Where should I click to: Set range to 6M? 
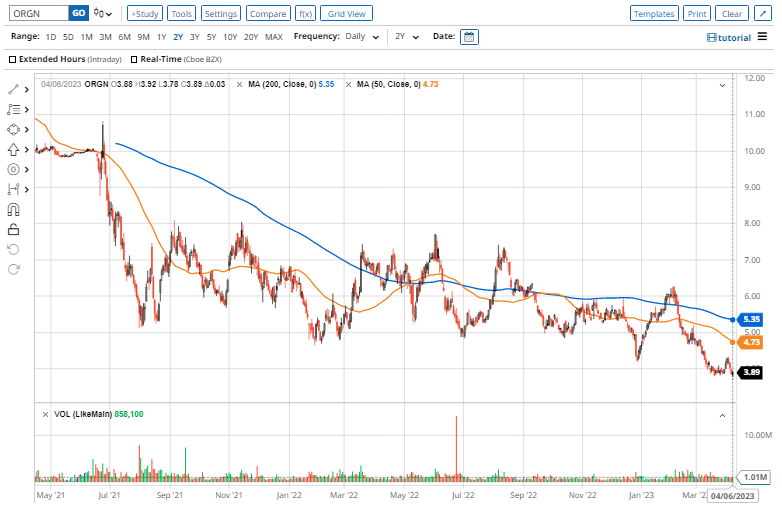[x=124, y=37]
